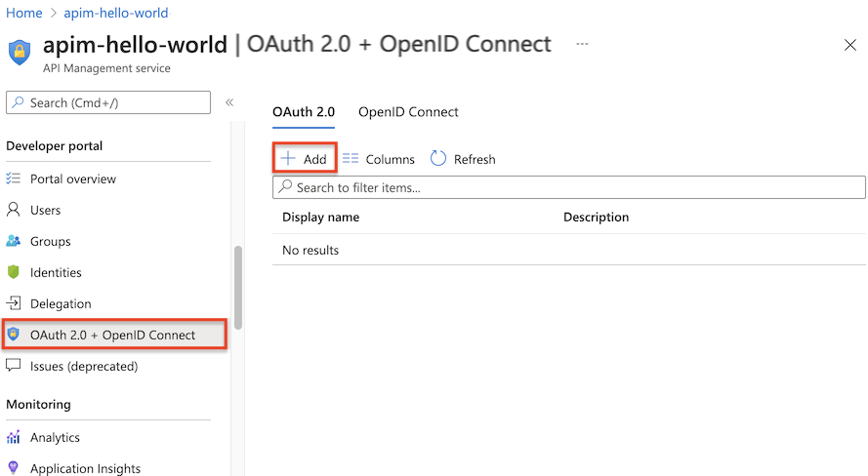Image resolution: width=868 pixels, height=476 pixels.
Task: Click the Users person icon
Action: coord(14,210)
